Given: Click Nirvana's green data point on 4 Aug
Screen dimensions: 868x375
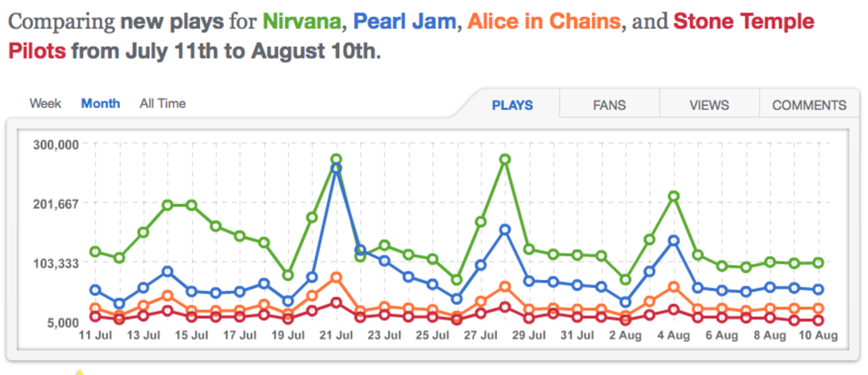Looking at the screenshot, I should pyautogui.click(x=673, y=196).
